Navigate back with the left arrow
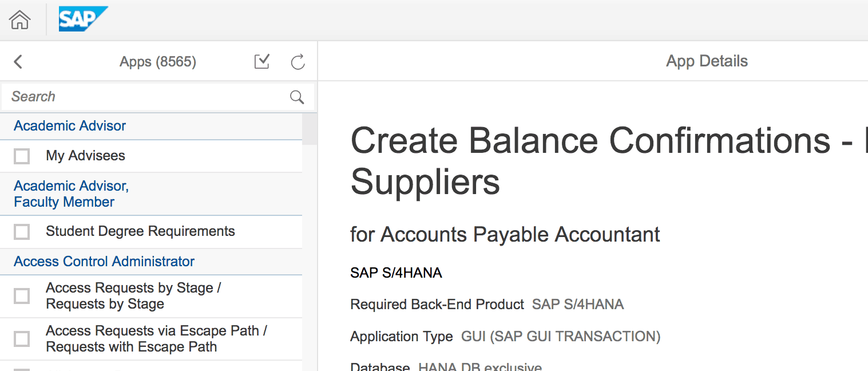This screenshot has height=371, width=868. click(x=18, y=61)
